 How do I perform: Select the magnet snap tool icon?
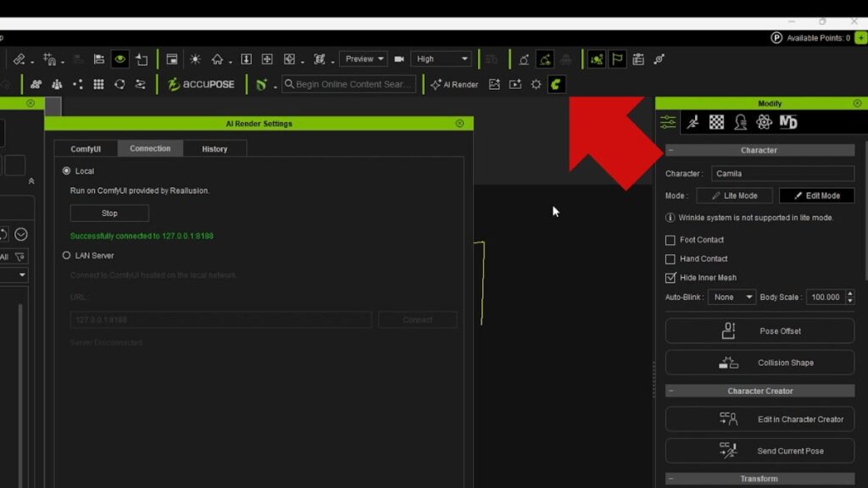tap(49, 59)
